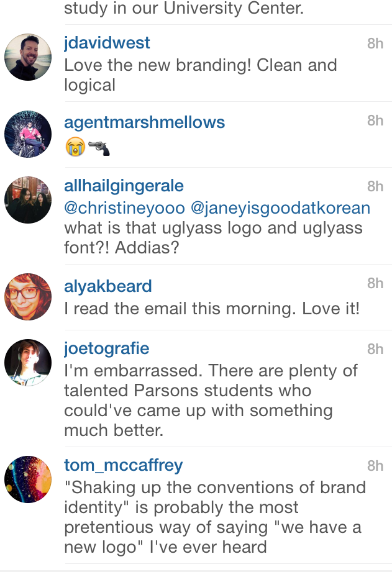
Task: Open the @janeyisgoodatkorean mention
Action: (x=280, y=208)
